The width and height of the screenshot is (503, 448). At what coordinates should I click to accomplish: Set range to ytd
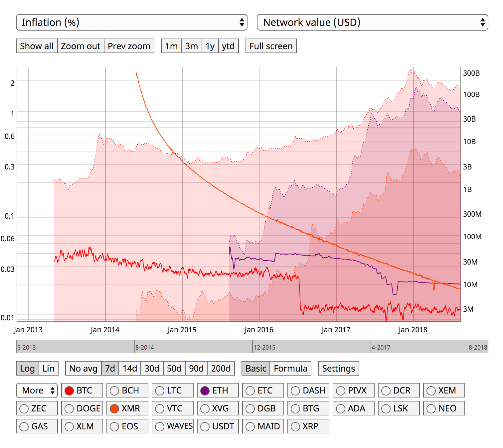pyautogui.click(x=228, y=46)
